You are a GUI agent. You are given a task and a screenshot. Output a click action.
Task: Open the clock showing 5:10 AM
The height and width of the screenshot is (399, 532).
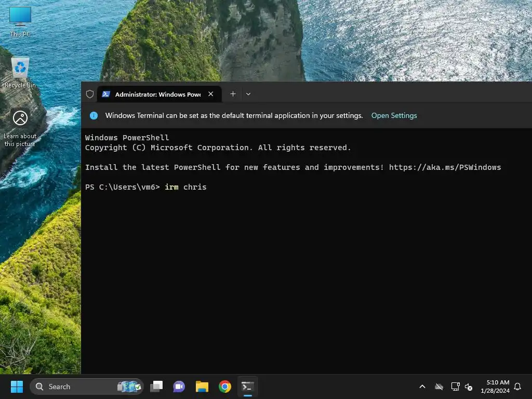point(495,387)
